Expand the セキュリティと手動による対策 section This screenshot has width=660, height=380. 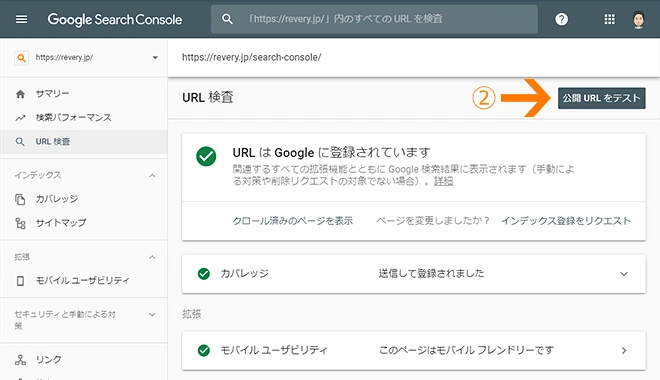[152, 314]
